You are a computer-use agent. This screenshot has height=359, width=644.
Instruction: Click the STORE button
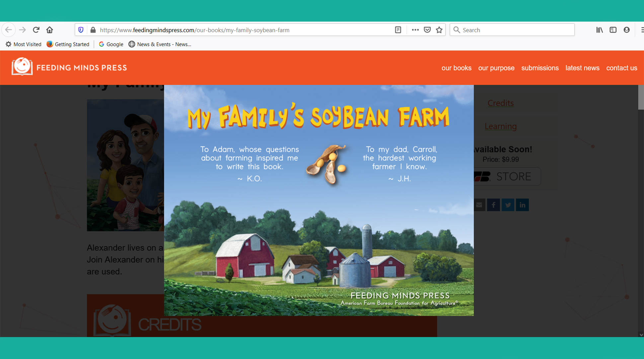(x=507, y=177)
